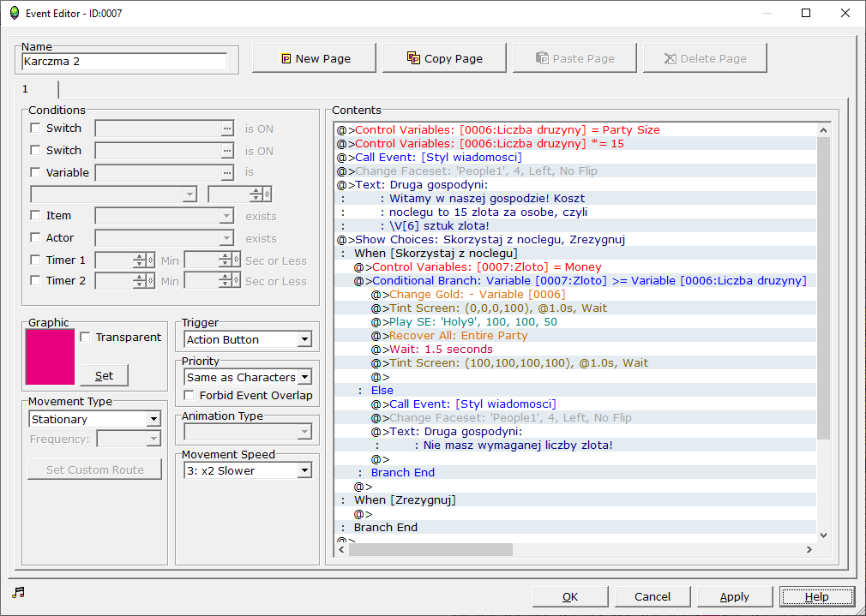Select 'Wait: 1.5 seconds' line
Screen dimensions: 866x616
(x=575, y=349)
